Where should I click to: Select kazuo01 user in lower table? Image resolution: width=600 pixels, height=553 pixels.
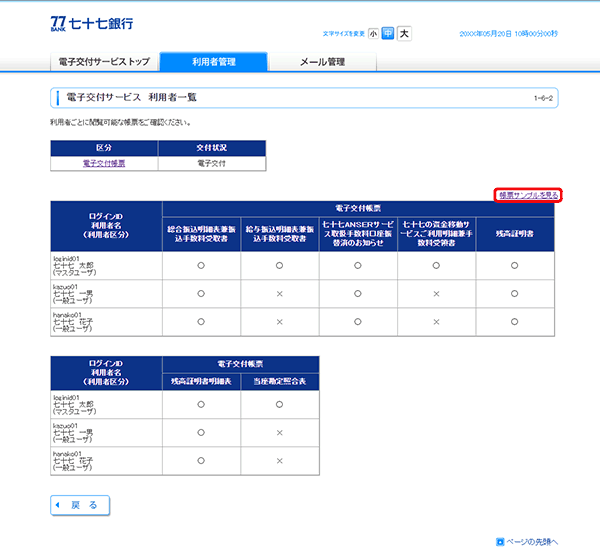[x=106, y=433]
